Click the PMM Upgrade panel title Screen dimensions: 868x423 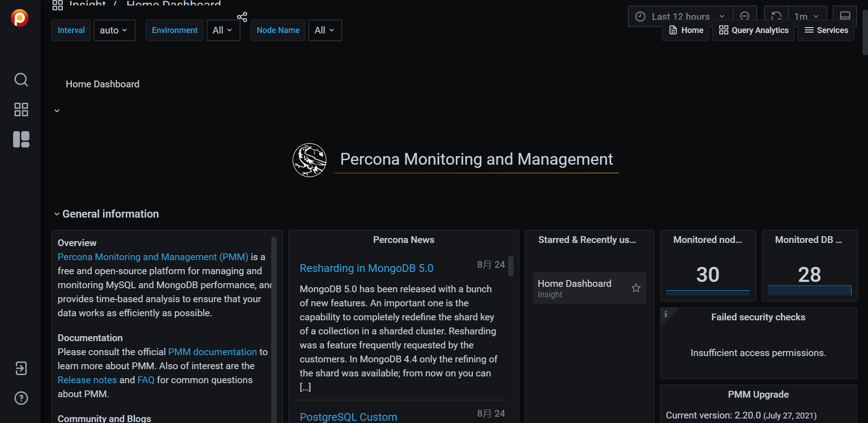click(x=759, y=394)
